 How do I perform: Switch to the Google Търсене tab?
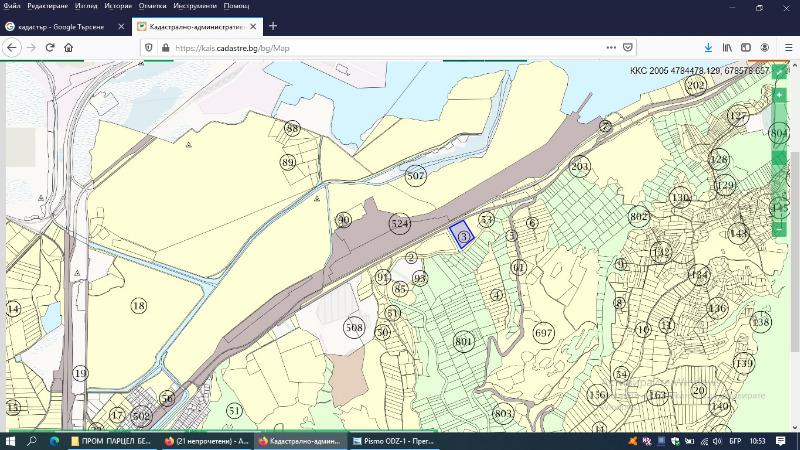[60, 26]
